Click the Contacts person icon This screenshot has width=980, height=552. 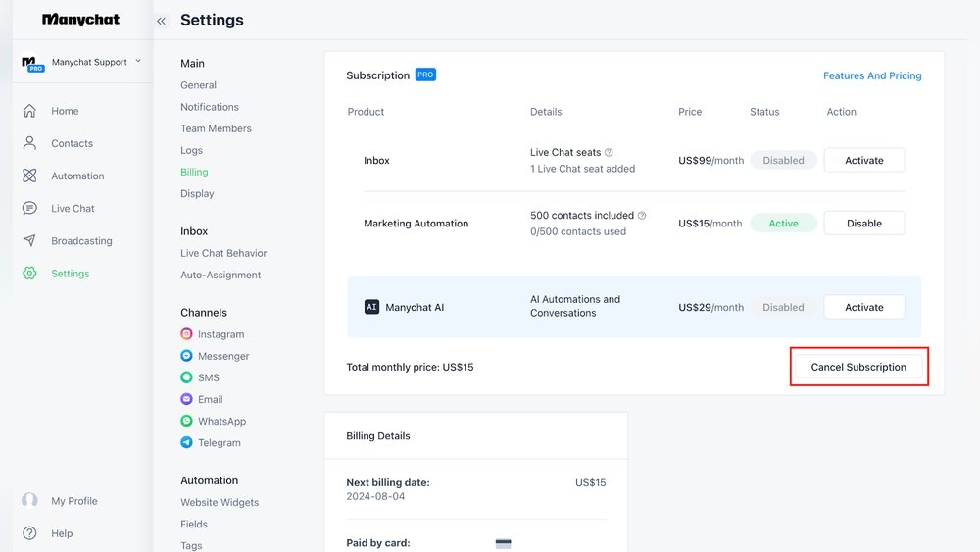point(29,143)
